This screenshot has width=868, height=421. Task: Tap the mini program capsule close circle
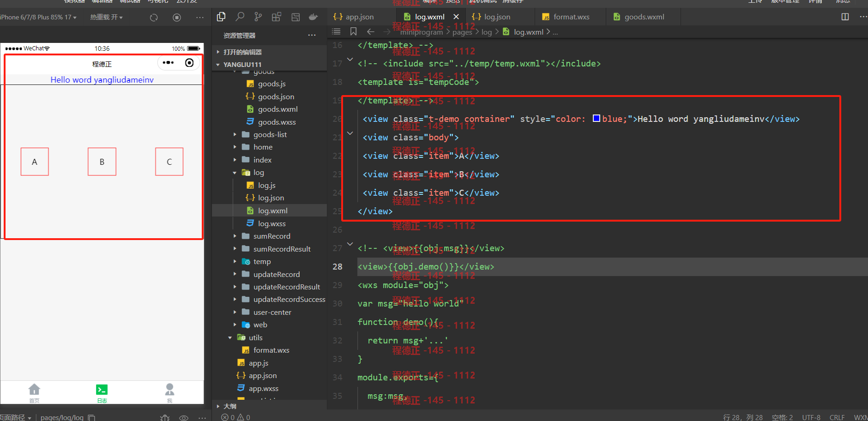pyautogui.click(x=189, y=63)
